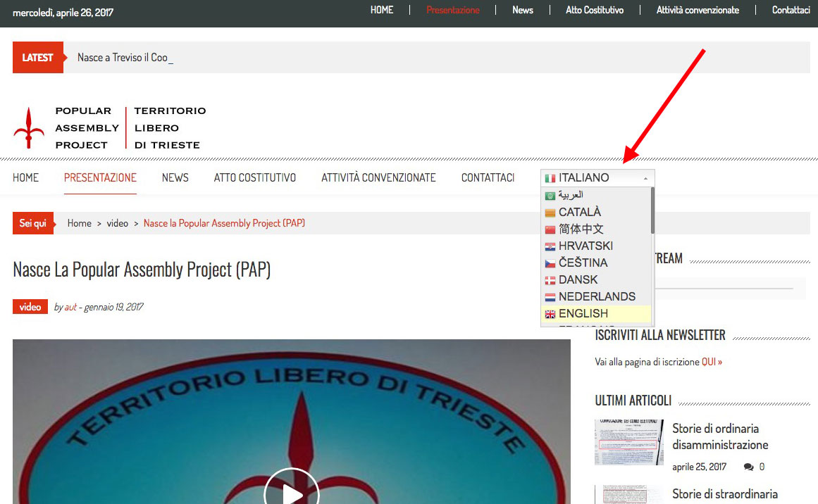
Task: Click thumbnail of 'Storie di ordinaria disamministrazione'
Action: point(629,442)
